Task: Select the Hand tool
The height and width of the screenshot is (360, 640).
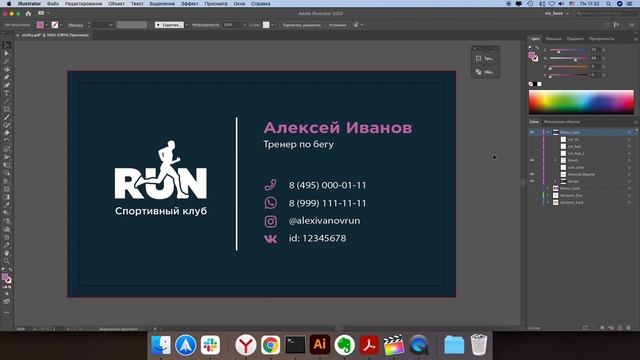Action: (7, 253)
